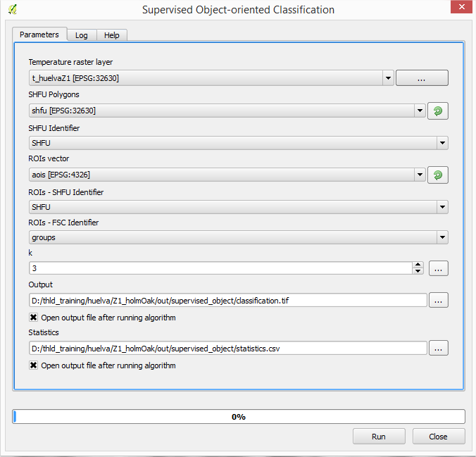The image size is (476, 457).
Task: Toggle open output file checkbox under Output
Action: (x=33, y=318)
